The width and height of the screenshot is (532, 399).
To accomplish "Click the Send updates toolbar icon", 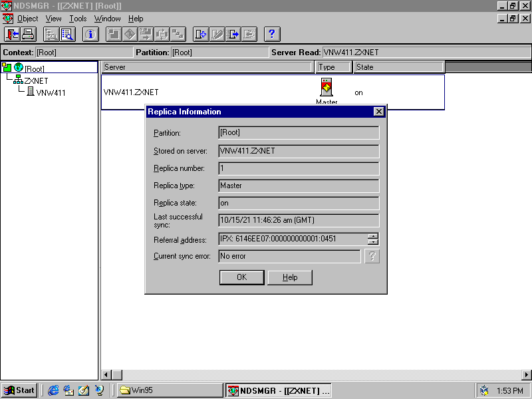I will tap(233, 35).
